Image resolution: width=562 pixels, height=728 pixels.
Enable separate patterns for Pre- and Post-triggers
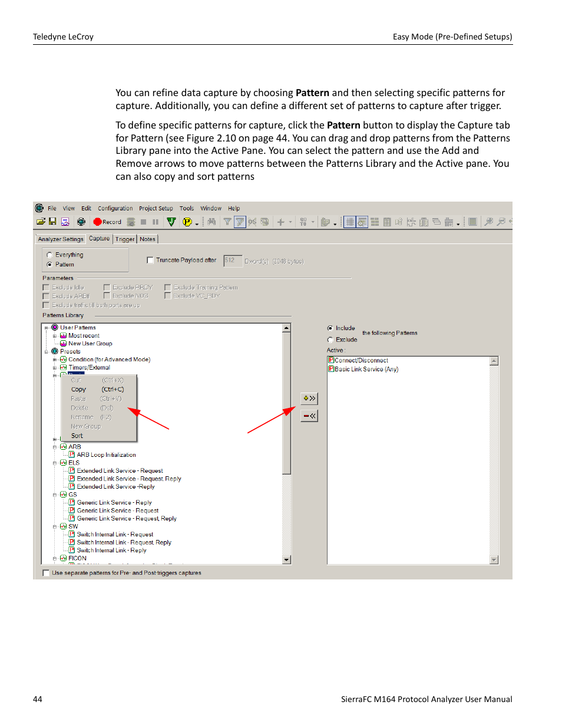pyautogui.click(x=46, y=573)
